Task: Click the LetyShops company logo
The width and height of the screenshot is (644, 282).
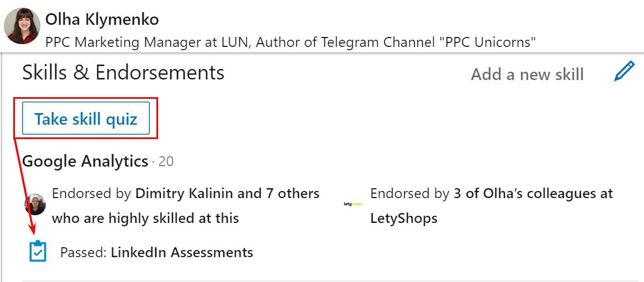Action: 353,204
